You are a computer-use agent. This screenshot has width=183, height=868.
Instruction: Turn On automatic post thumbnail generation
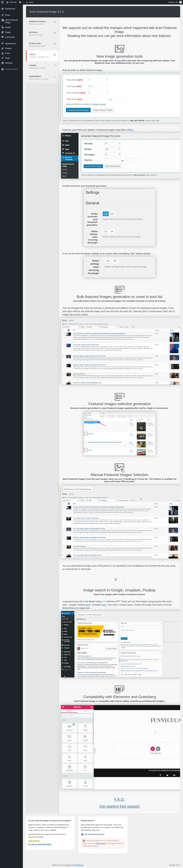click(x=106, y=214)
